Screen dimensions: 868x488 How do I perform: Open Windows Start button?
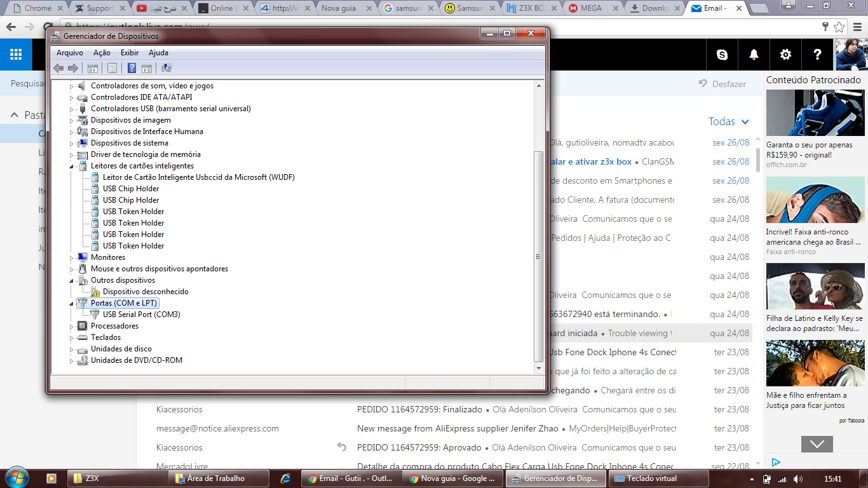click(15, 477)
